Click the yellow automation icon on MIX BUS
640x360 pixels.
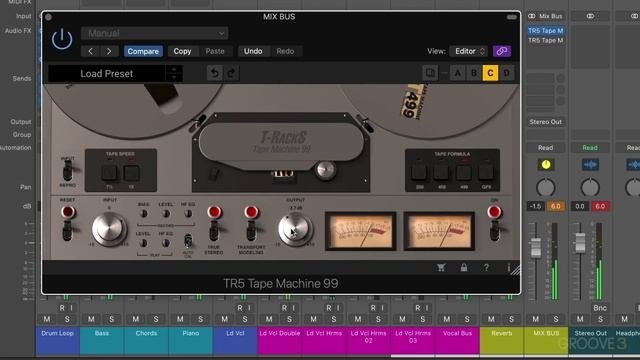click(x=546, y=164)
